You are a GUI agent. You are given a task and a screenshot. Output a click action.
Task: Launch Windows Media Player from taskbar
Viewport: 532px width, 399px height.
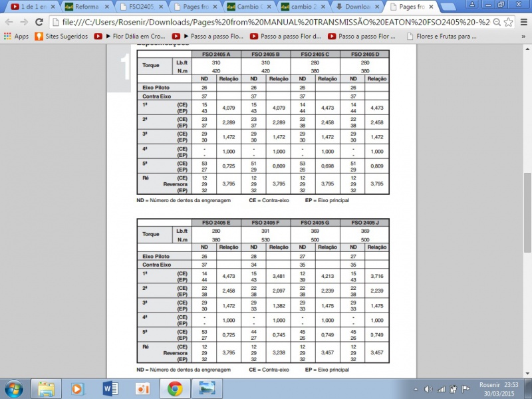click(78, 389)
